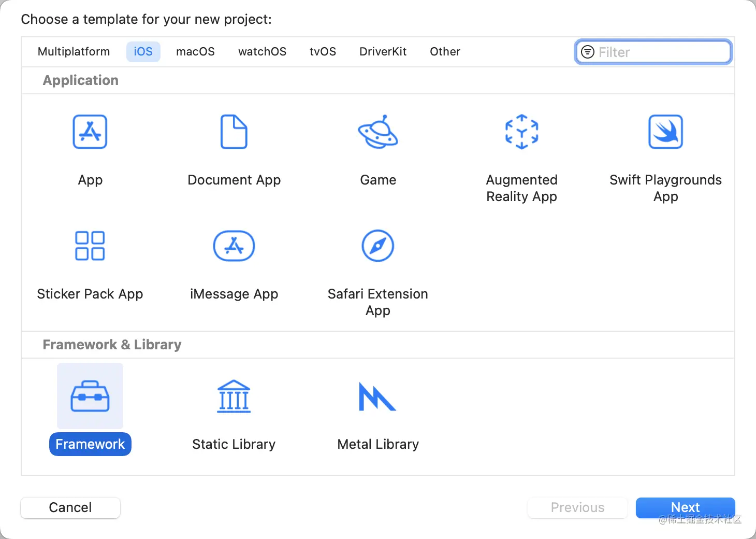The image size is (756, 539).
Task: Choose the Static Library building icon
Action: [234, 396]
